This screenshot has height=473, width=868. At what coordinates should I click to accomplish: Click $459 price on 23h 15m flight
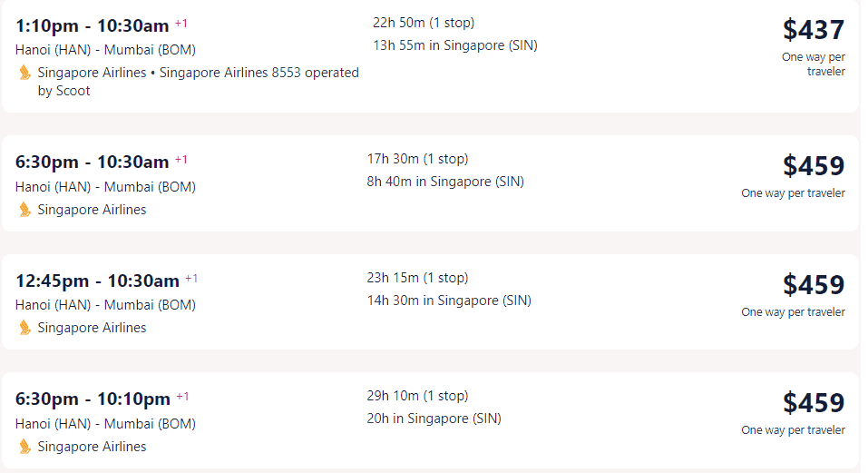click(814, 285)
